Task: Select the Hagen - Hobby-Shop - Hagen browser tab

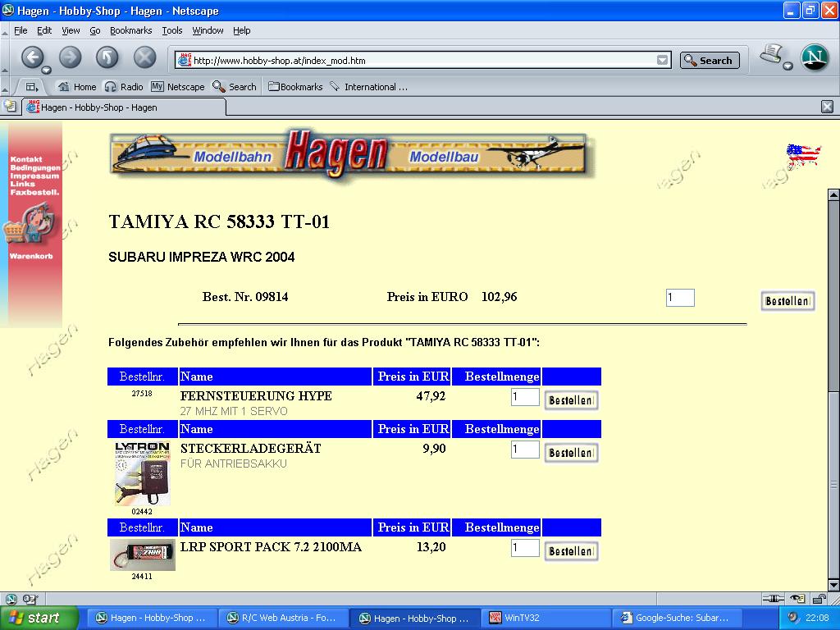Action: 123,107
